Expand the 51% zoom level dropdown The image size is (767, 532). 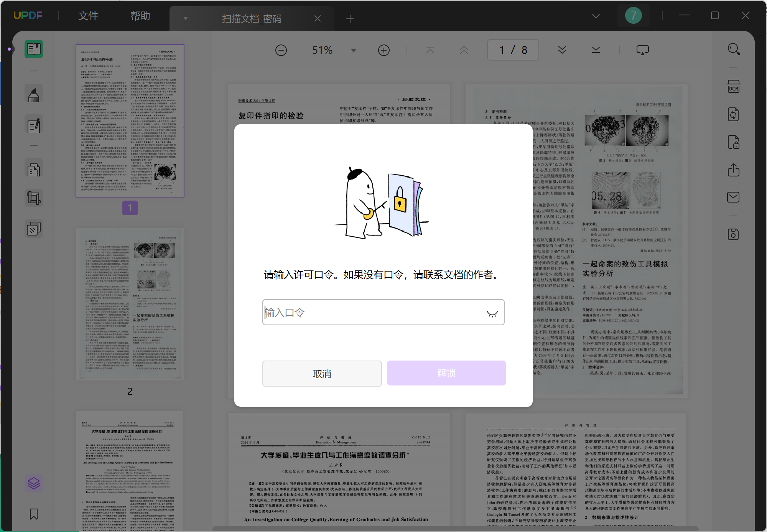point(354,50)
